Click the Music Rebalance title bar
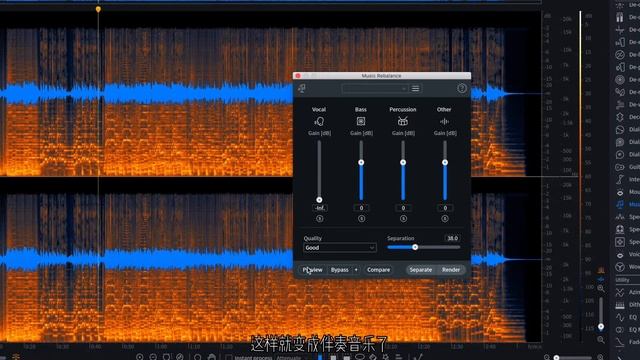The image size is (640, 360). point(382,76)
